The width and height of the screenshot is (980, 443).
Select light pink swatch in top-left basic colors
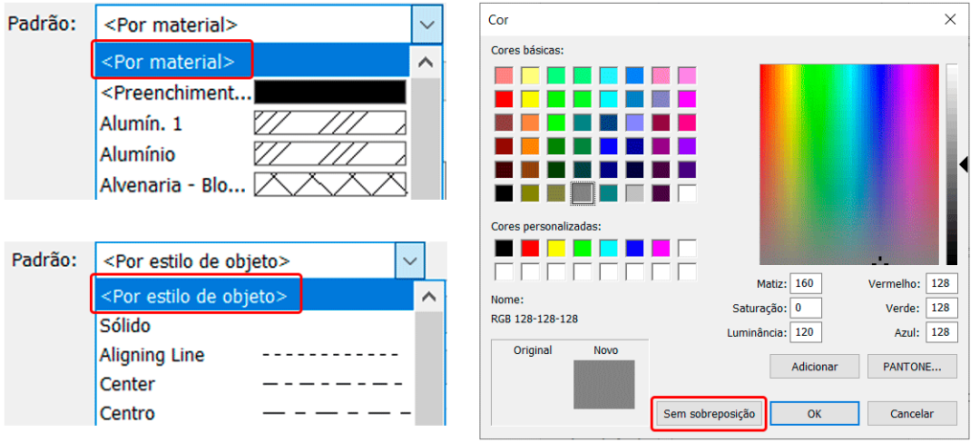pyautogui.click(x=503, y=75)
